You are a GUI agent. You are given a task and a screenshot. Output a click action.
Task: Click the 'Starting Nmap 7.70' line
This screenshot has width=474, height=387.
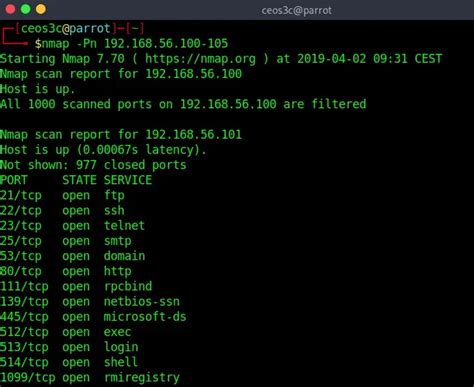[221, 59]
